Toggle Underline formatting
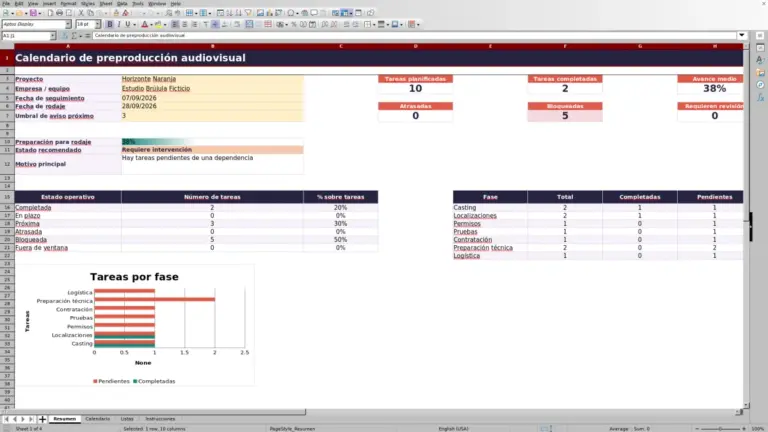Viewport: 768px width, 432px height. tap(128, 24)
